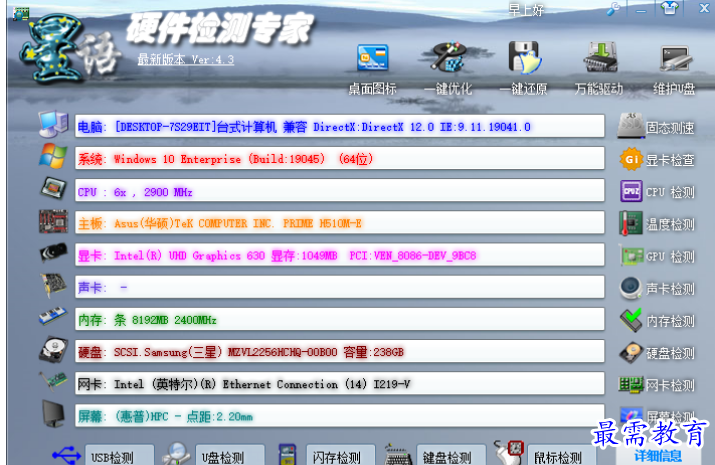Open the 桌面图标 desktop icon tool

pos(373,67)
